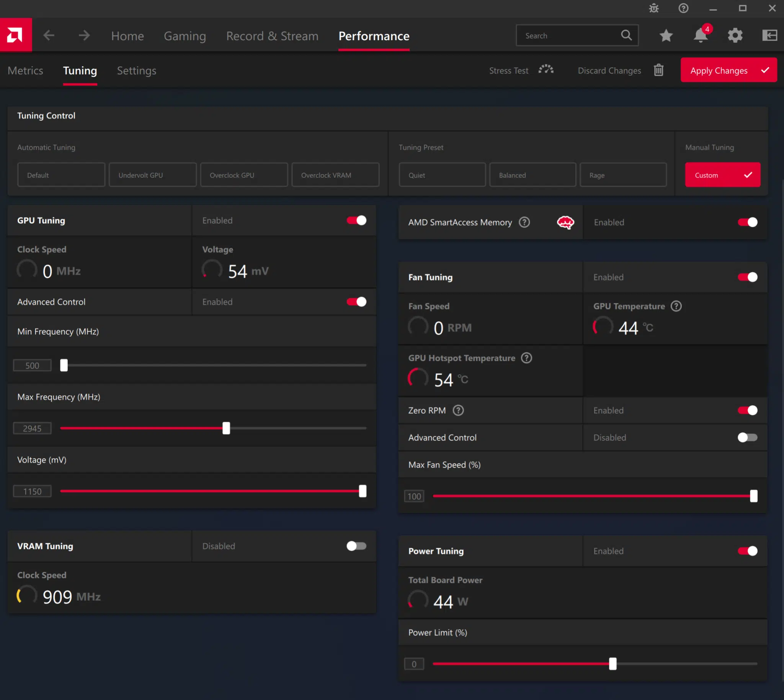The image size is (784, 700).
Task: Choose the Balanced tuning preset
Action: (x=532, y=175)
